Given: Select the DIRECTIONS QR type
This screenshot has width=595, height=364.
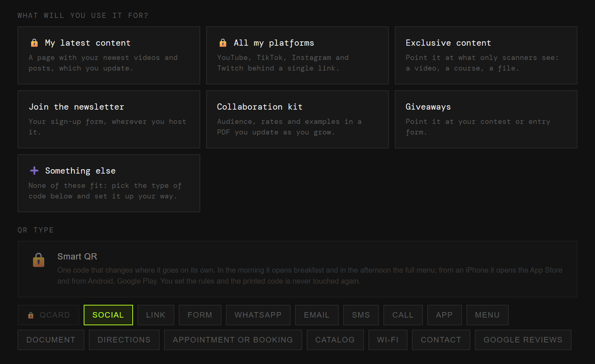Looking at the screenshot, I should tap(124, 340).
